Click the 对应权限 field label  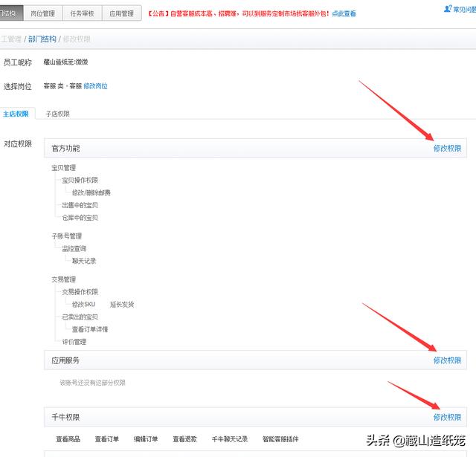click(x=18, y=143)
